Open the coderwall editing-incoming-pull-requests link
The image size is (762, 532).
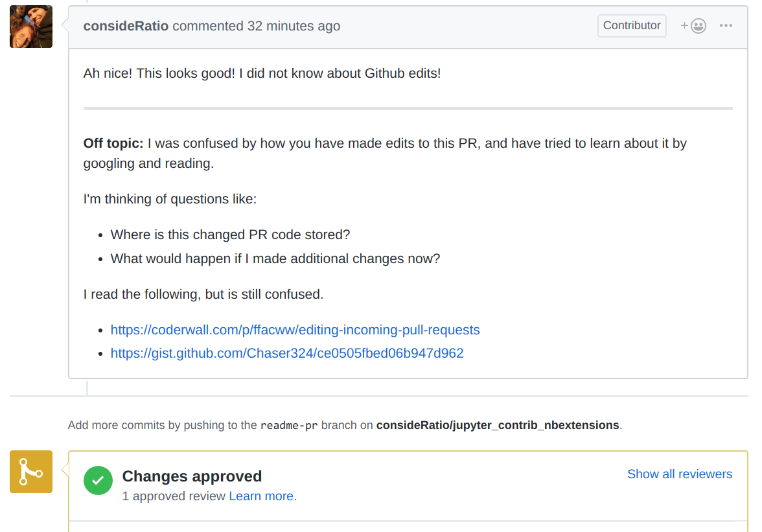[295, 330]
